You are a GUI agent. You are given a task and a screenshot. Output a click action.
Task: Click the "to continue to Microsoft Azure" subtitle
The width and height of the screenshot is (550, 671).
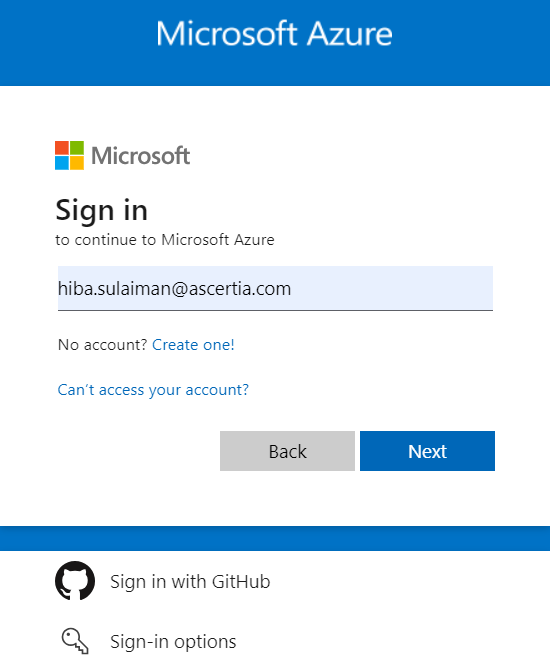pyautogui.click(x=165, y=240)
